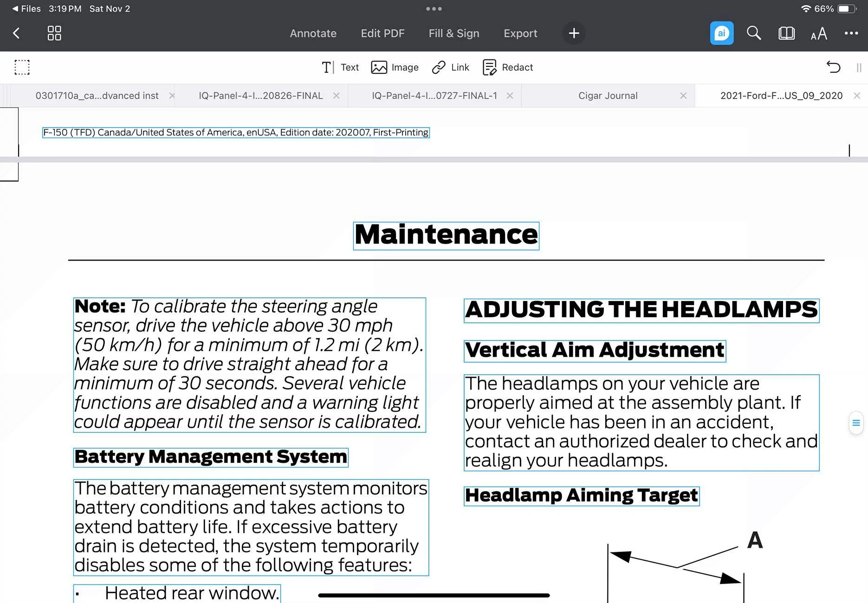Close the IQ-Panel-4-I...0727-FINAL-1 tab
This screenshot has width=868, height=603.
click(x=510, y=96)
